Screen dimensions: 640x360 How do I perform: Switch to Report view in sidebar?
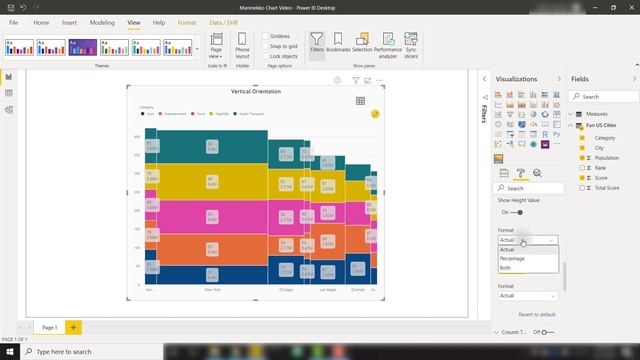(9, 77)
